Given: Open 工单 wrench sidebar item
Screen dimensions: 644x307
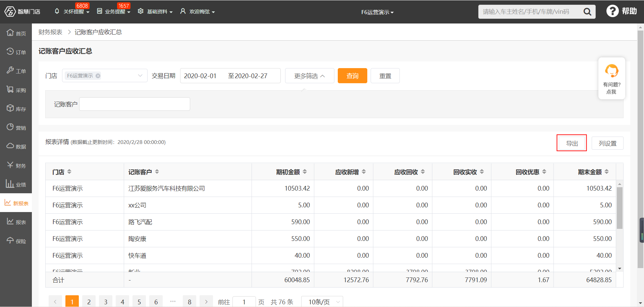Looking at the screenshot, I should (16, 70).
